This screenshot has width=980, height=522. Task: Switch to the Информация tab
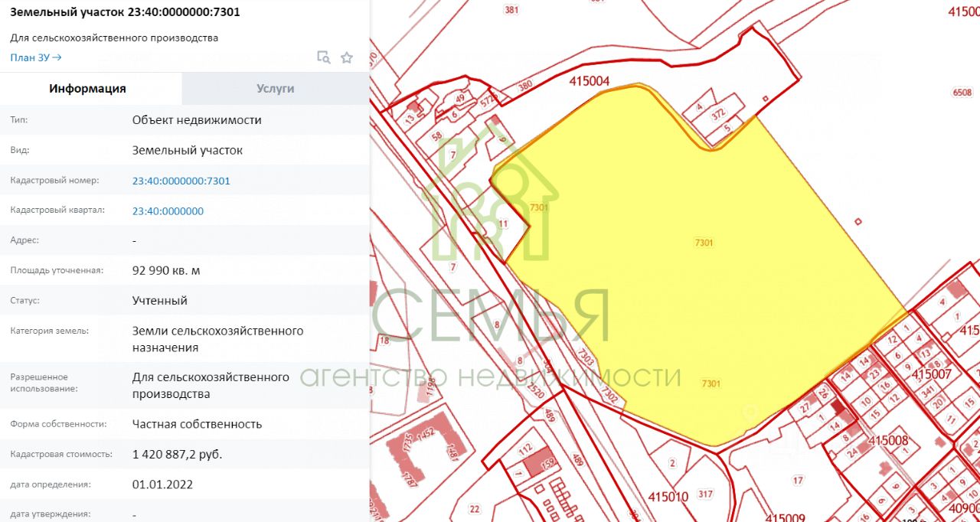coord(87,89)
